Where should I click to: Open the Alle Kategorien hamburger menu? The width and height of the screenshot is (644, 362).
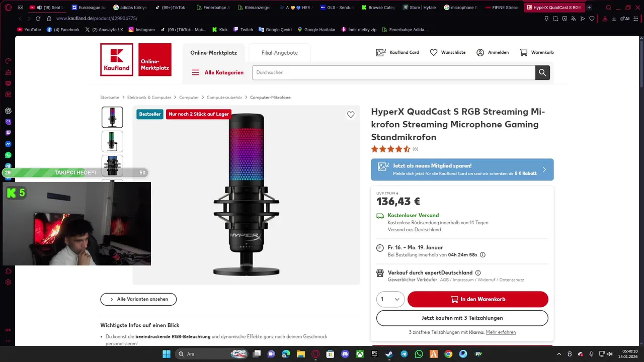pos(217,72)
